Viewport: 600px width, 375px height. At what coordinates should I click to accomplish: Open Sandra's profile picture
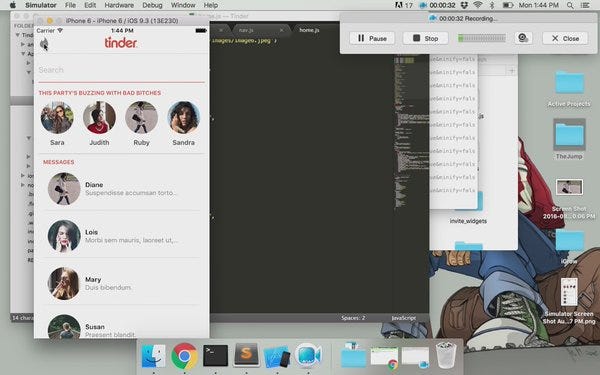pyautogui.click(x=183, y=117)
